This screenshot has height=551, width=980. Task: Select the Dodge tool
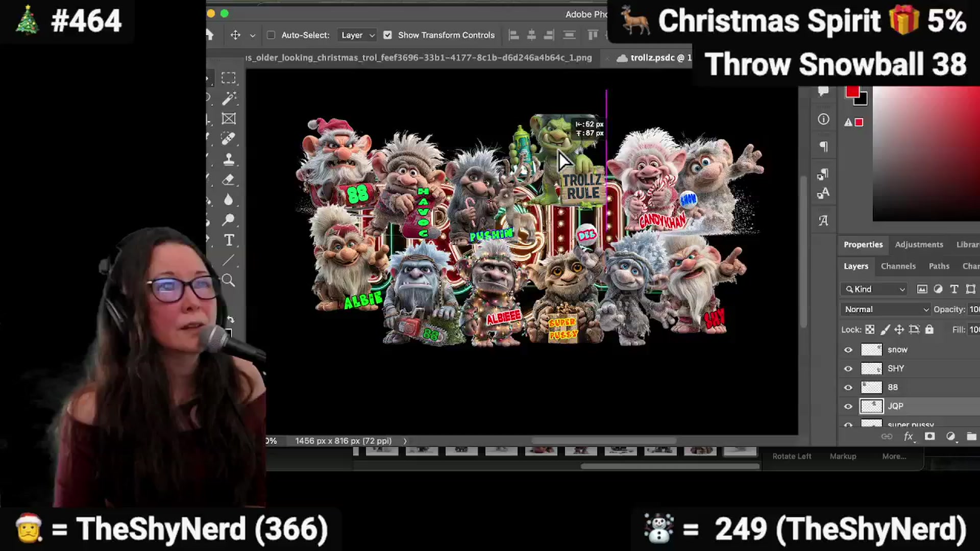pyautogui.click(x=229, y=219)
